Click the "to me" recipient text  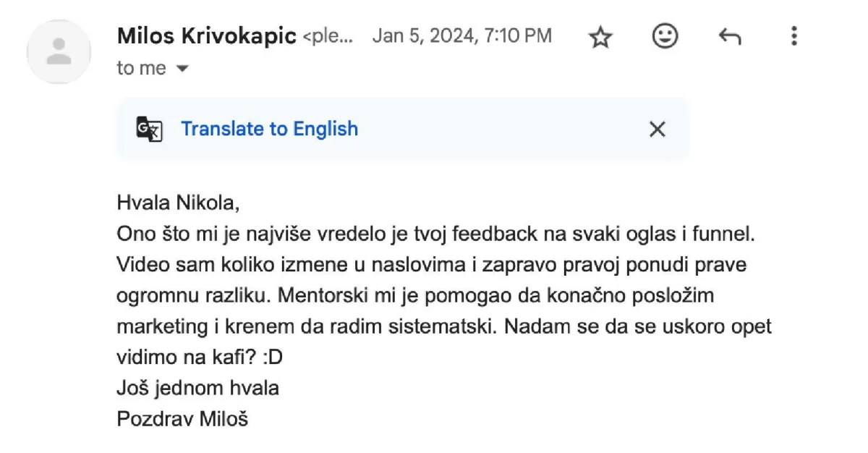[x=141, y=69]
